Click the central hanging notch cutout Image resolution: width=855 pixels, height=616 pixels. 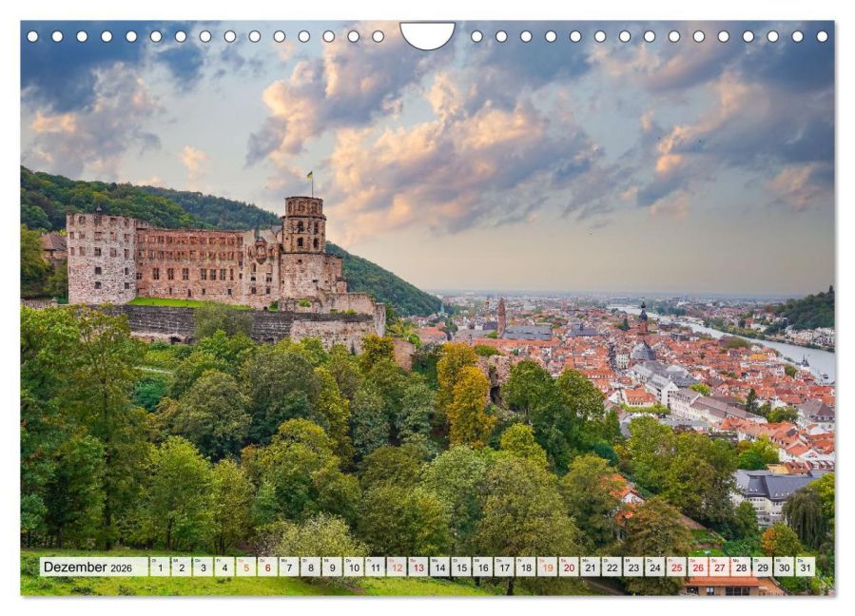tap(427, 34)
